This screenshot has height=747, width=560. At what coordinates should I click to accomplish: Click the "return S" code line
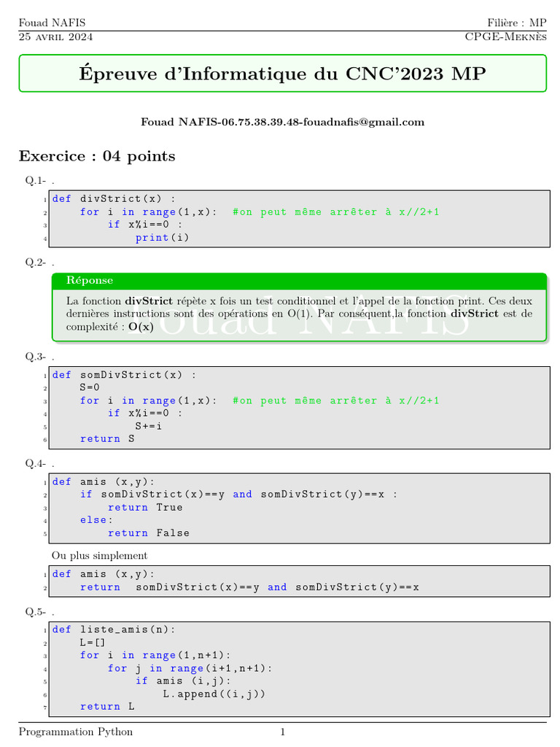tap(107, 438)
